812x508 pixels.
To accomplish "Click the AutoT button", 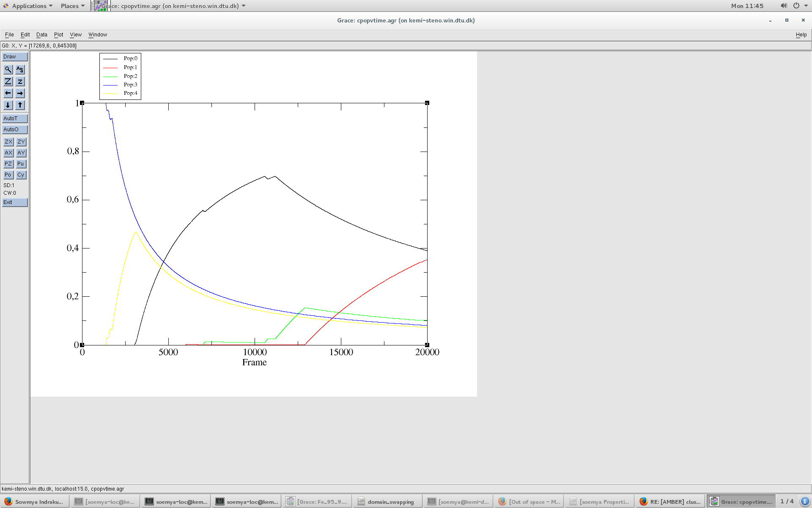I will (15, 119).
